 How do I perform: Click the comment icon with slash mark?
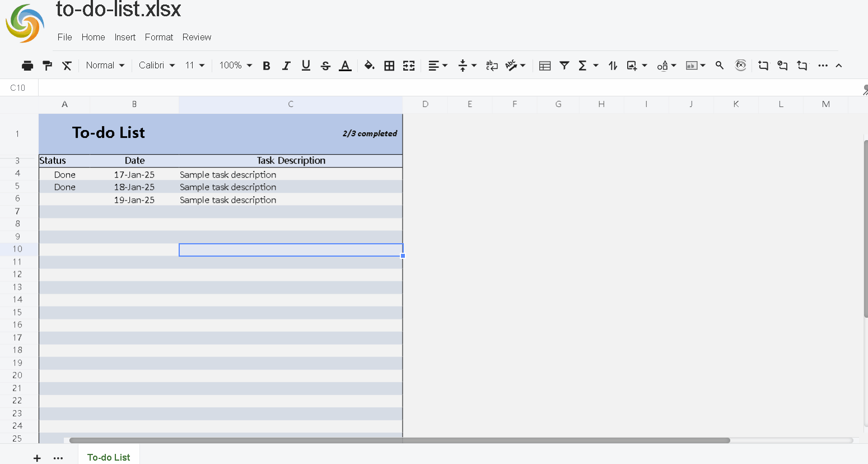tap(782, 66)
